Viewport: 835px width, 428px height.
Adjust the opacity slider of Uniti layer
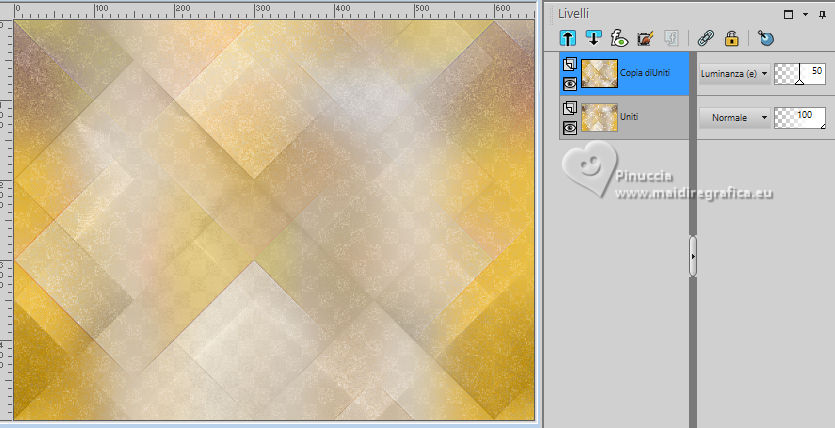coord(799,118)
